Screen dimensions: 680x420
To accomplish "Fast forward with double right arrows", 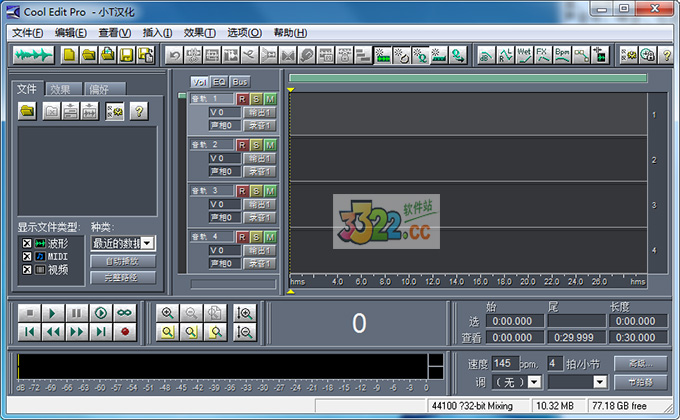I will [77, 332].
